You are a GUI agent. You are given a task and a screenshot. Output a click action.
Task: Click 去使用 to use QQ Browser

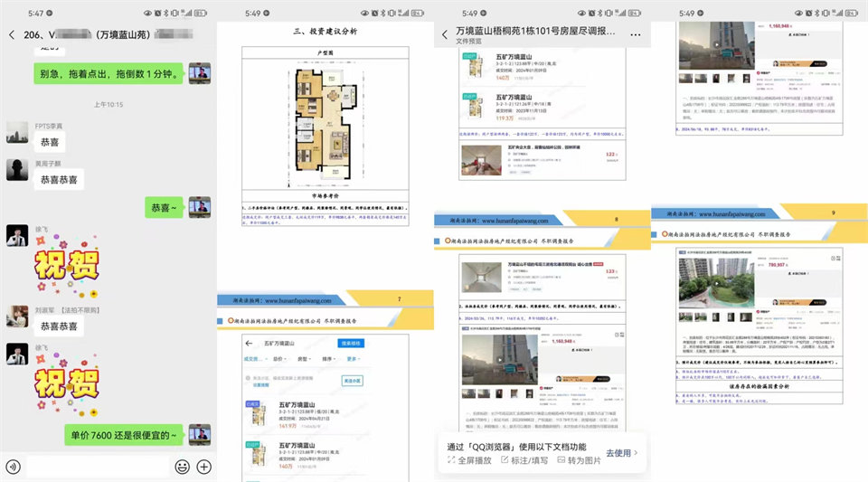pos(621,452)
